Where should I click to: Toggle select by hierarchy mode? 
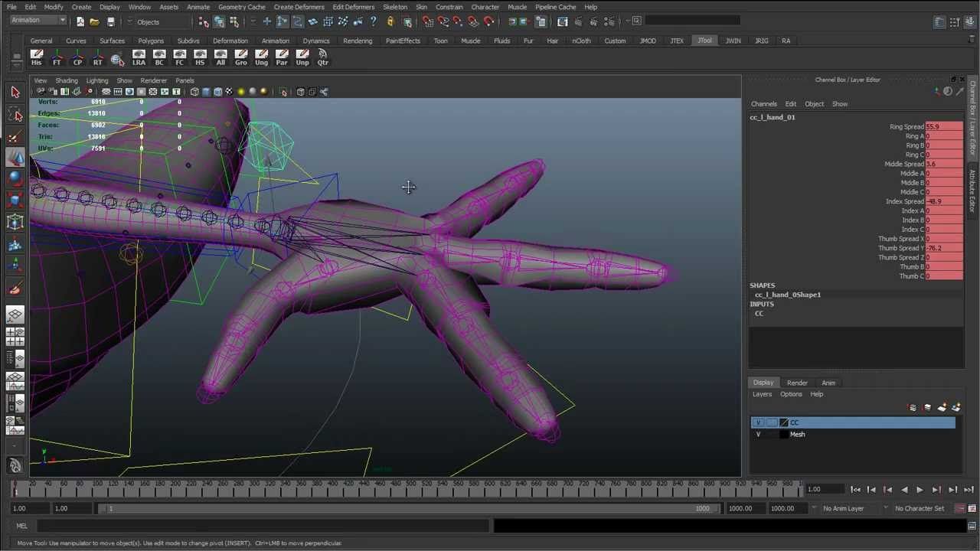[204, 21]
